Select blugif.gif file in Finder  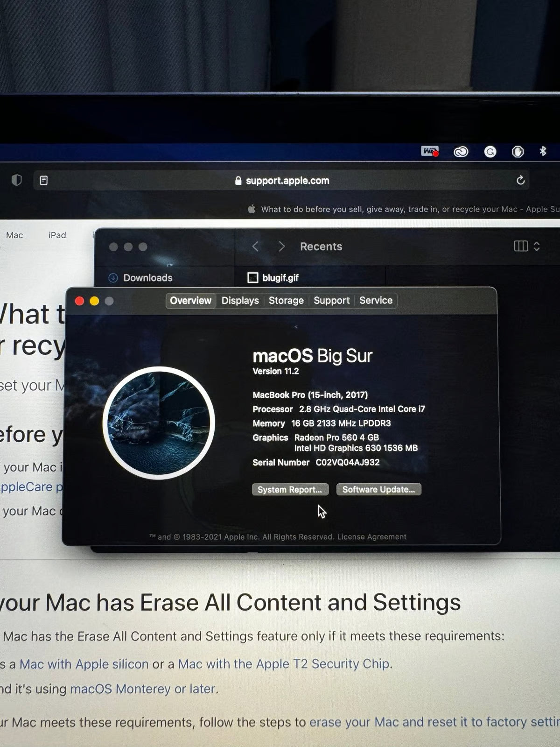273,278
